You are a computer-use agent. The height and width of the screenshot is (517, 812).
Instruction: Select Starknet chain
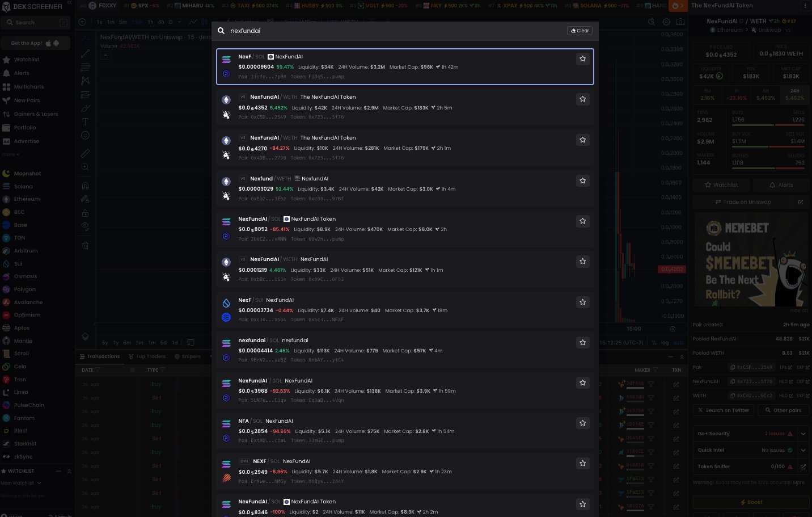coord(25,444)
